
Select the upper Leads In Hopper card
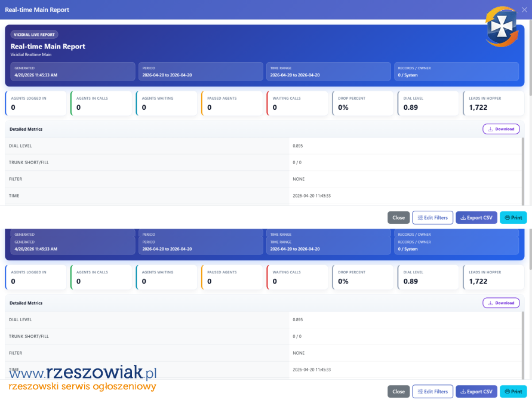[x=493, y=103]
